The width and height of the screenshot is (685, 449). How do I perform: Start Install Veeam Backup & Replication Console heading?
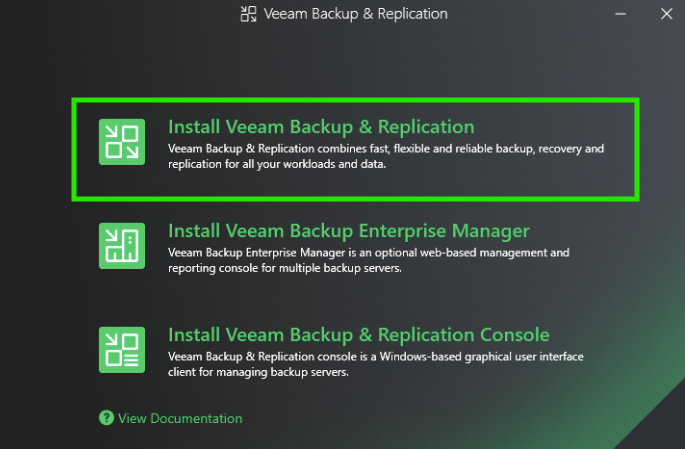(x=358, y=335)
